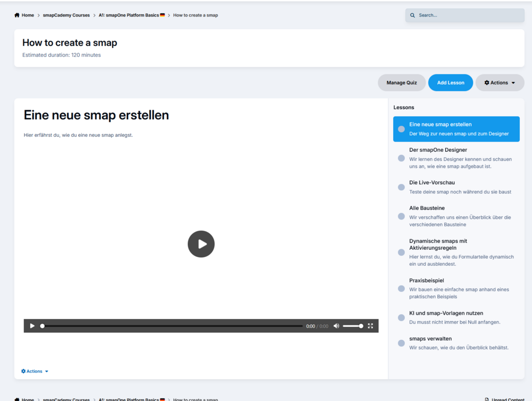The image size is (532, 401).
Task: Click the video progress seek bar
Action: coord(172,326)
